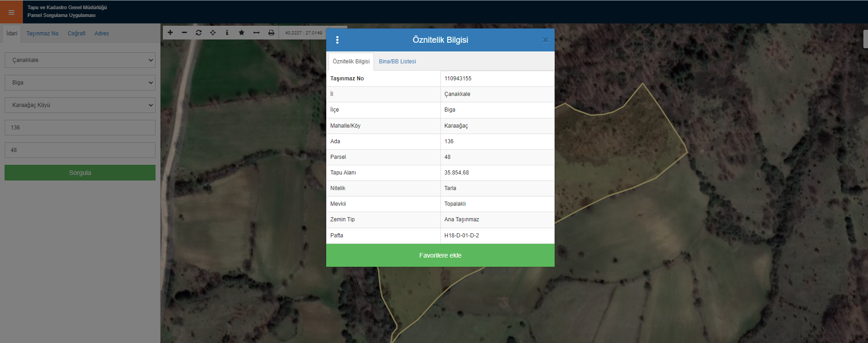Click the zoom in plus icon
The height and width of the screenshot is (343, 868).
pyautogui.click(x=170, y=33)
